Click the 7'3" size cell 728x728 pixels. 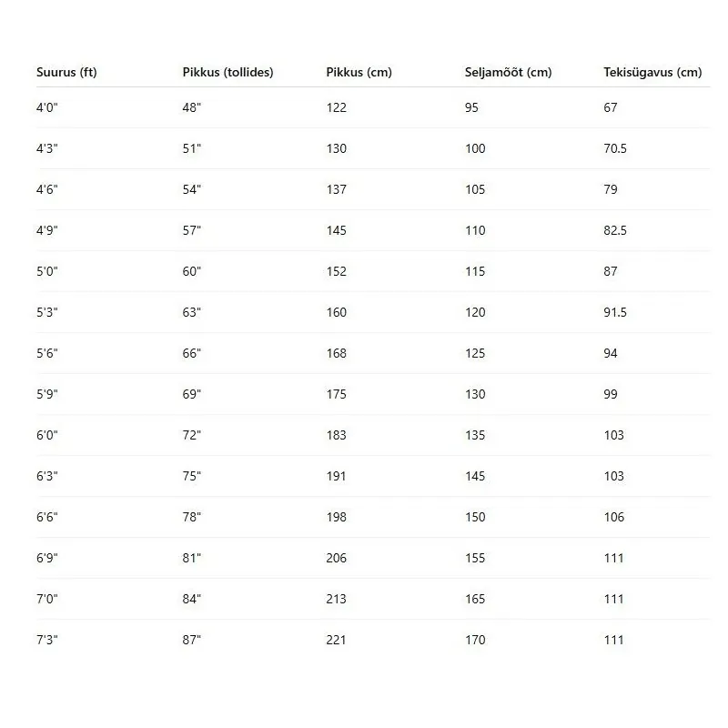pyautogui.click(x=46, y=640)
